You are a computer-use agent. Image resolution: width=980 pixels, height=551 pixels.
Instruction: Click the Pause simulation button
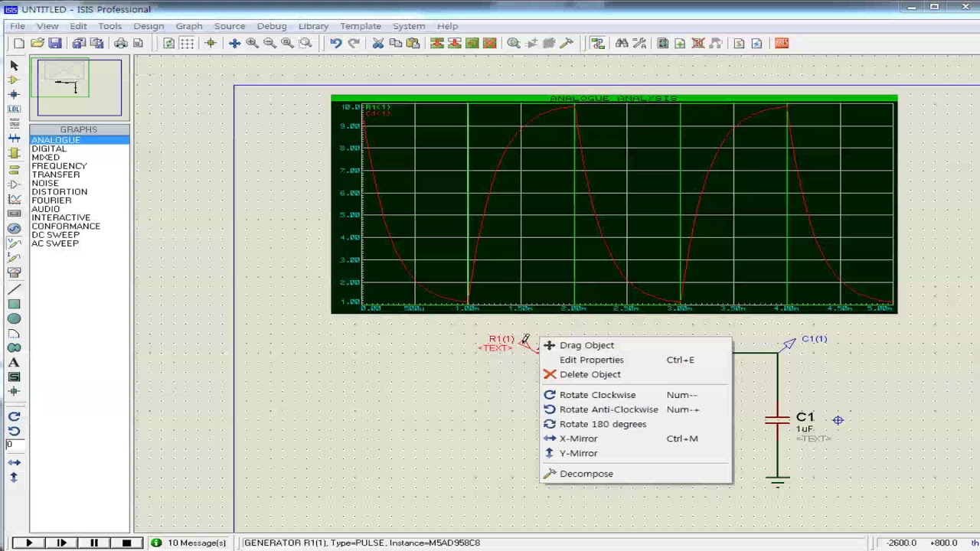(x=93, y=543)
